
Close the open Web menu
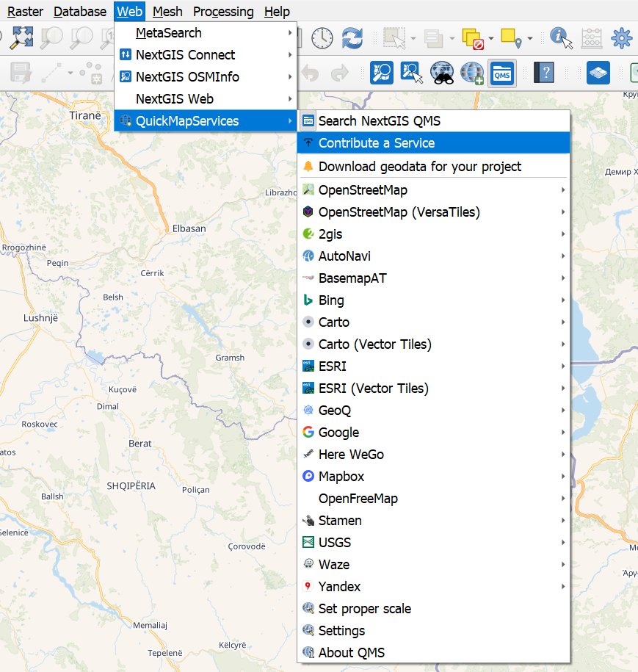[x=129, y=12]
